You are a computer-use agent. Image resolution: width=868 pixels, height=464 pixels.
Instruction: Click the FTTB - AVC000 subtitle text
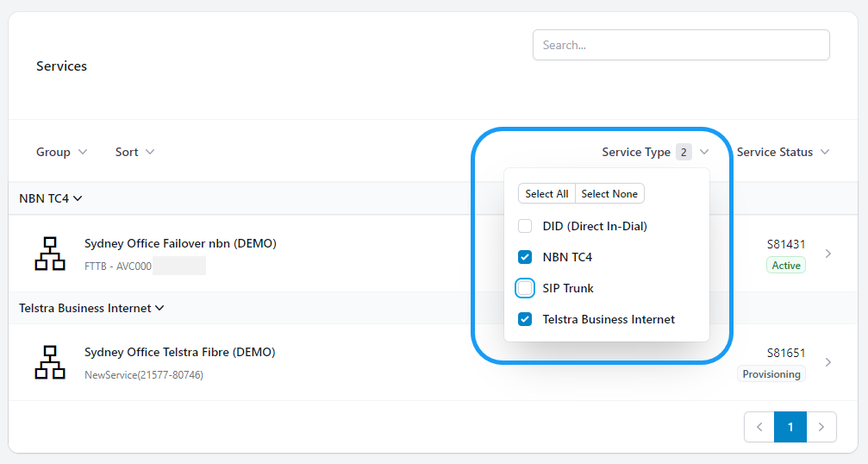pos(118,266)
